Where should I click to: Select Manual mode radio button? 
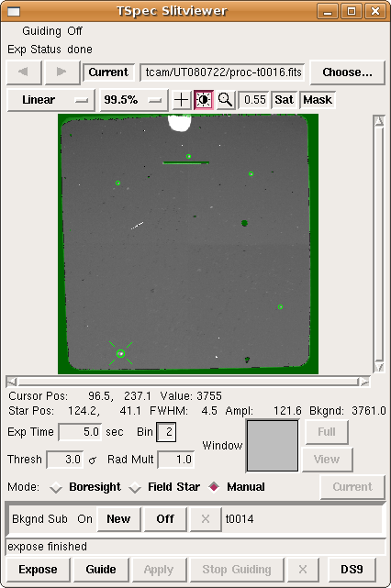[214, 487]
